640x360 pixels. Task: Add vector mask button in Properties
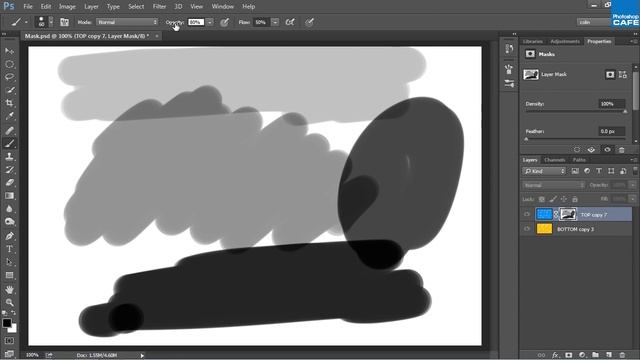[x=622, y=74]
